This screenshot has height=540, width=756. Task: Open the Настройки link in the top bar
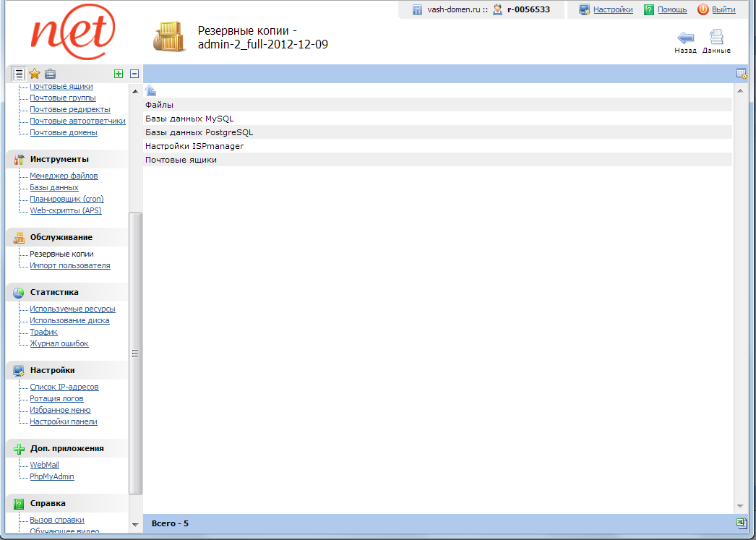[x=613, y=9]
